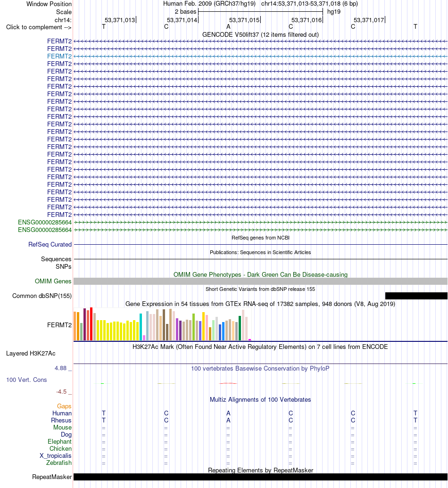Click 'Repeating Elements by RepeatMasker' title

260,471
